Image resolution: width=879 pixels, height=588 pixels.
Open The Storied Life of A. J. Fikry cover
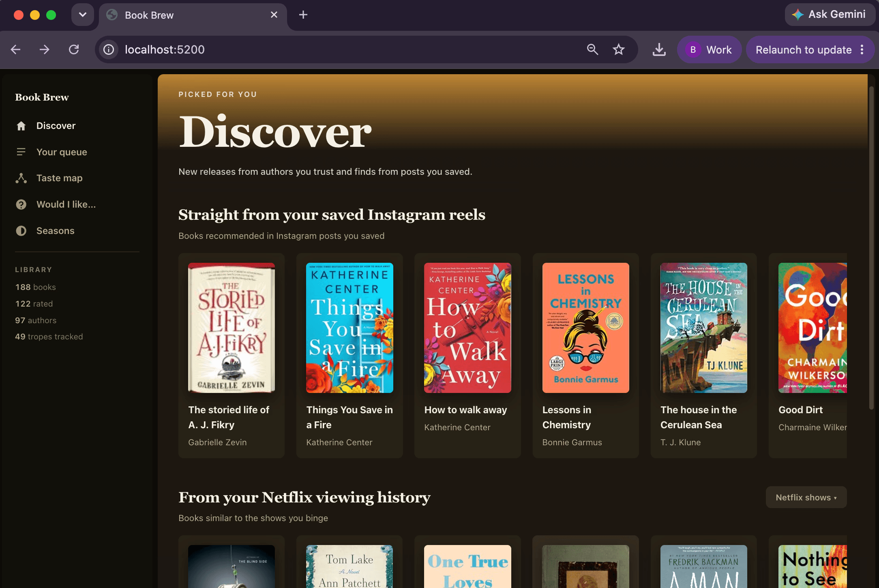tap(232, 328)
